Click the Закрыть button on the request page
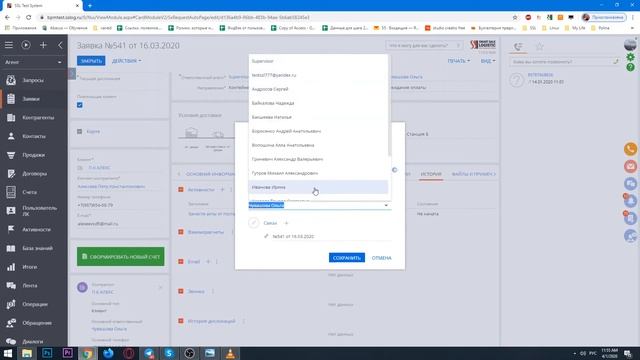The width and height of the screenshot is (640, 360). coord(91,61)
